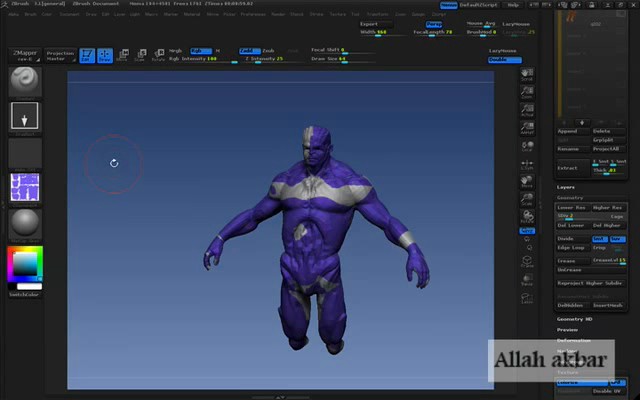Click the AAHalf icon

tap(527, 128)
